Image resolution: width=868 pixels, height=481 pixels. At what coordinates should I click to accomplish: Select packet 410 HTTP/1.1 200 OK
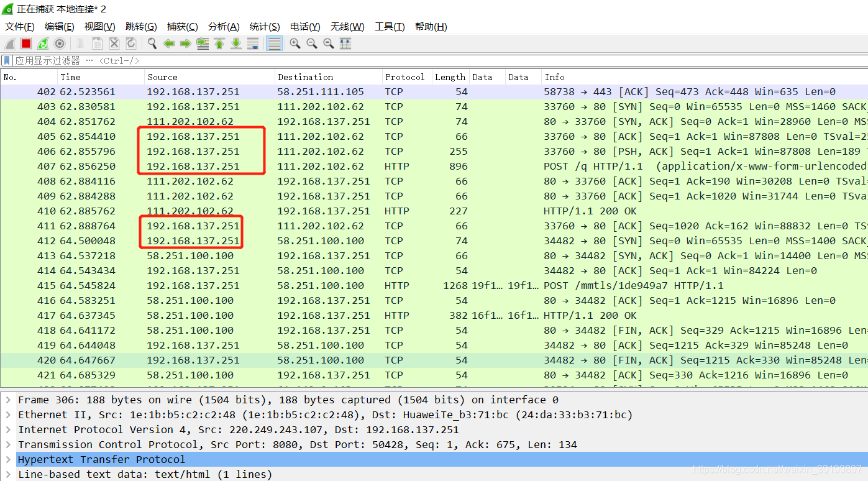coord(434,211)
